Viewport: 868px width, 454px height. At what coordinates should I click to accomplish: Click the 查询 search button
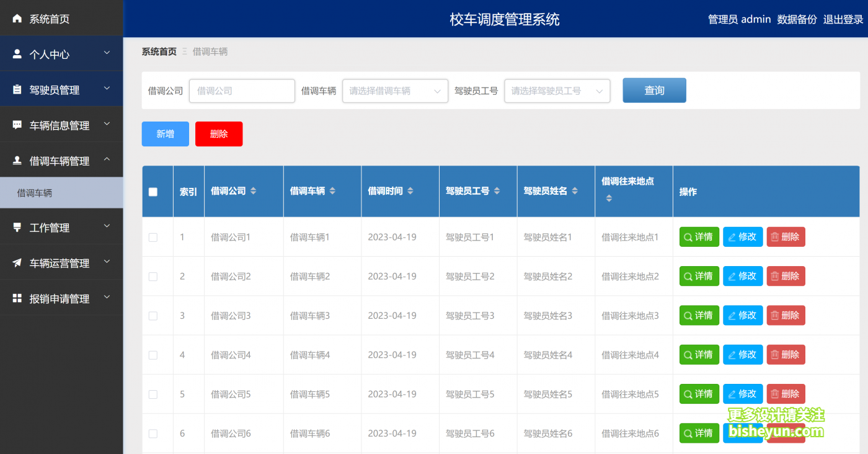tap(654, 90)
